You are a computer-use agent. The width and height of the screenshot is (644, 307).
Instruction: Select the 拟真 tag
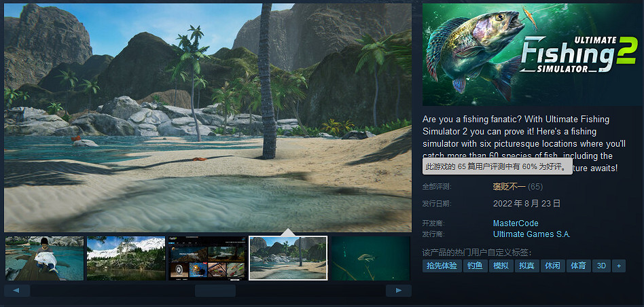[526, 266]
